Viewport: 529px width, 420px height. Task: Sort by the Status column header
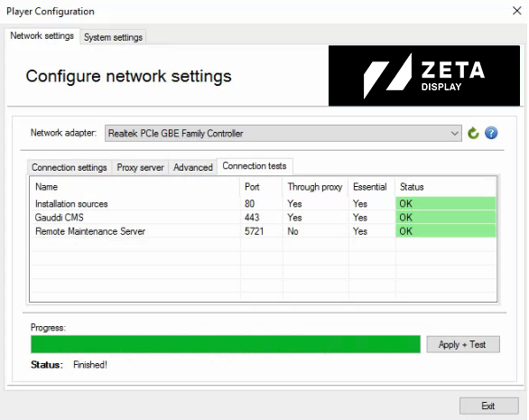445,187
